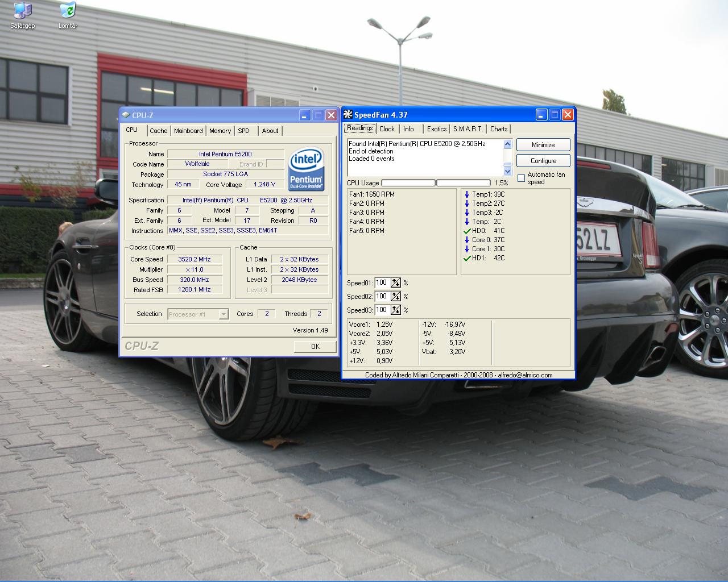
Task: Click the Configure button in SpeedFan
Action: point(543,161)
